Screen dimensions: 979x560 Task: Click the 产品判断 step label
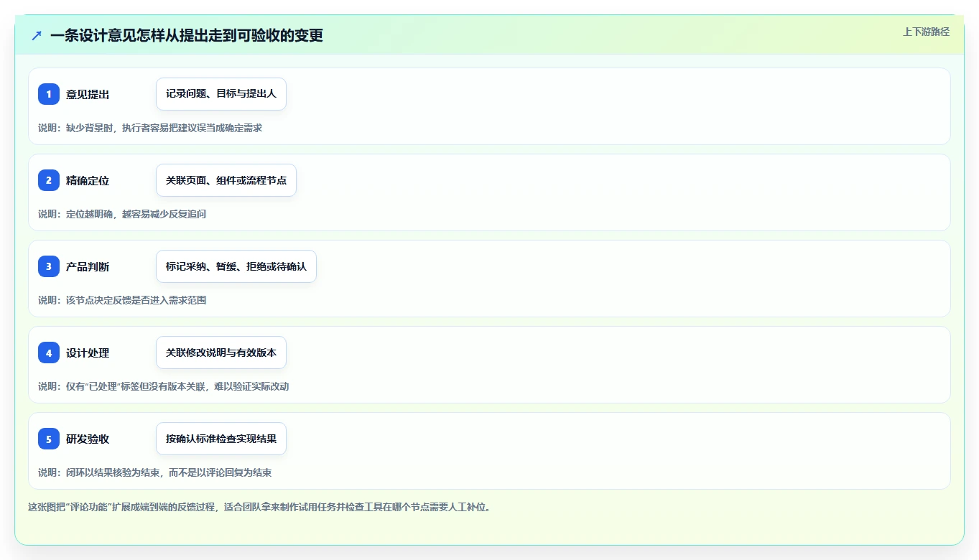[88, 266]
